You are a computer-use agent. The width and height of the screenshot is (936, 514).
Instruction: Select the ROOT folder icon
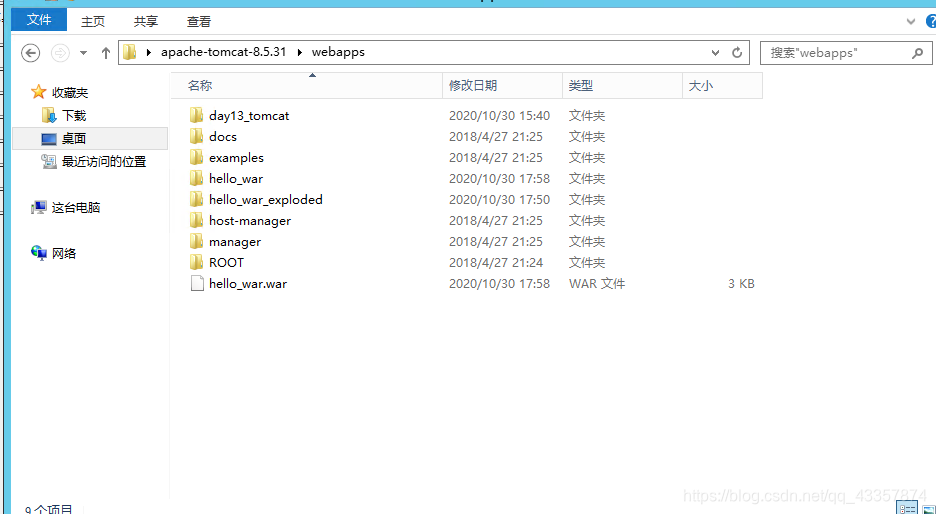[x=196, y=262]
